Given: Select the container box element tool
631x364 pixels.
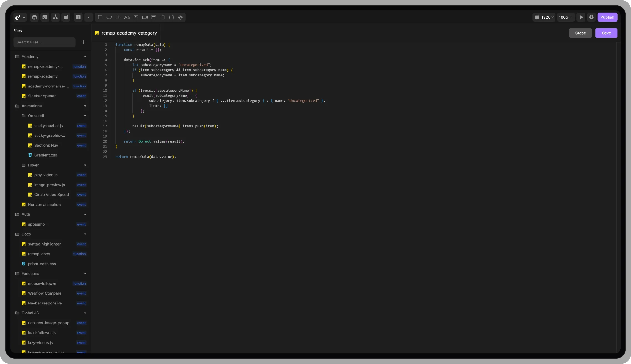Looking at the screenshot, I should [x=100, y=17].
